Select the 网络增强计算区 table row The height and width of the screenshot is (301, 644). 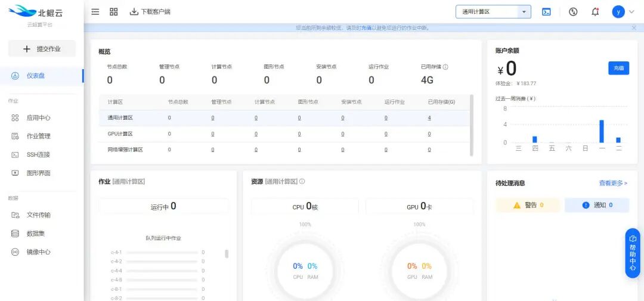point(284,150)
